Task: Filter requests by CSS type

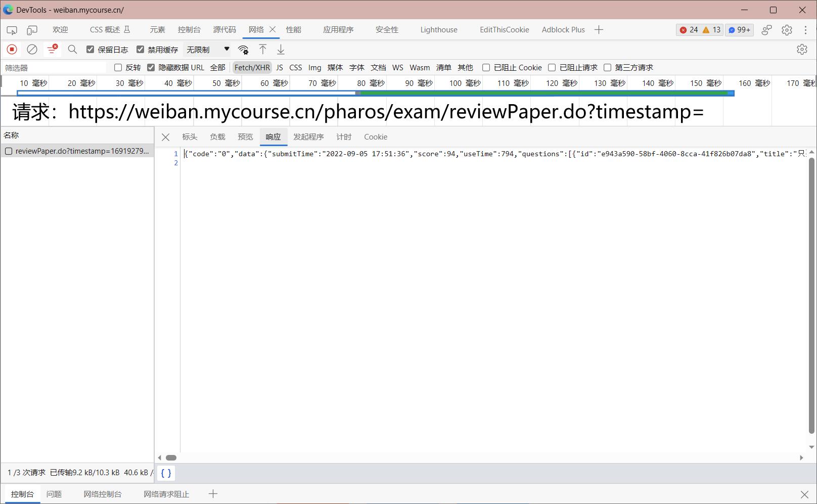Action: point(296,68)
